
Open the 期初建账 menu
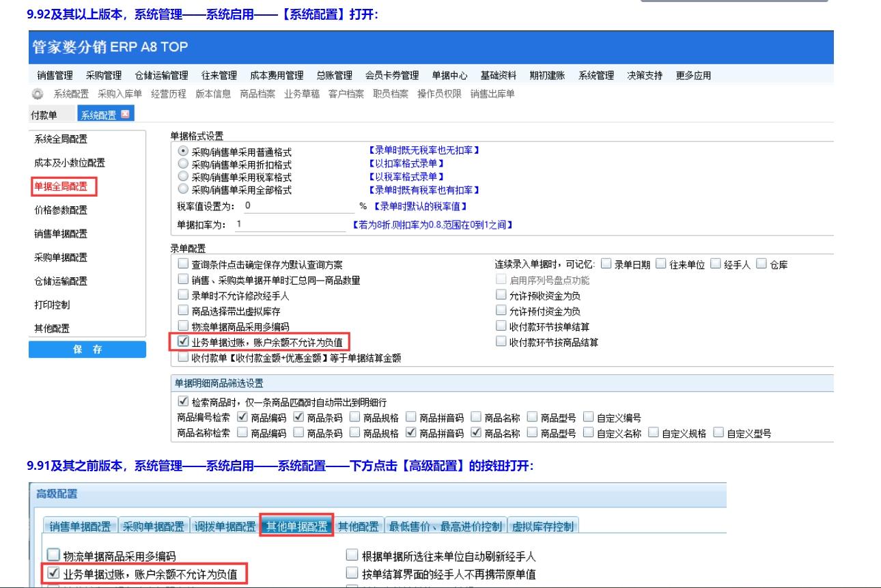(x=547, y=76)
